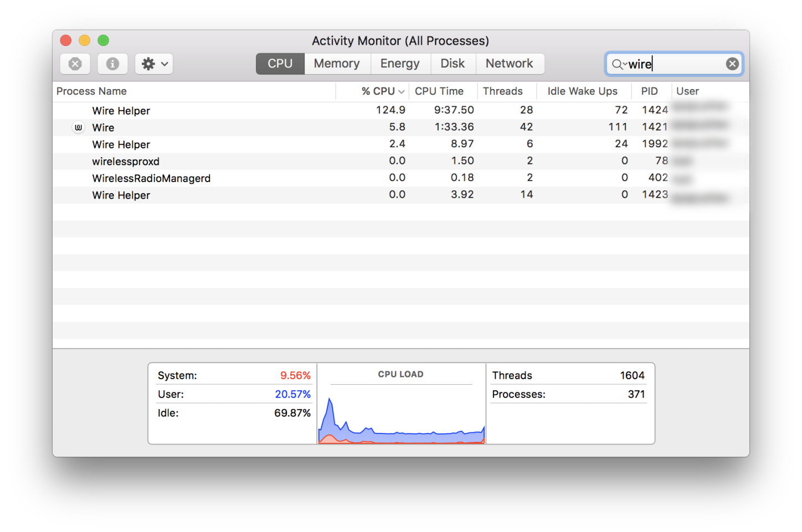The width and height of the screenshot is (802, 532).
Task: Click the force quit process toolbar button
Action: point(75,64)
